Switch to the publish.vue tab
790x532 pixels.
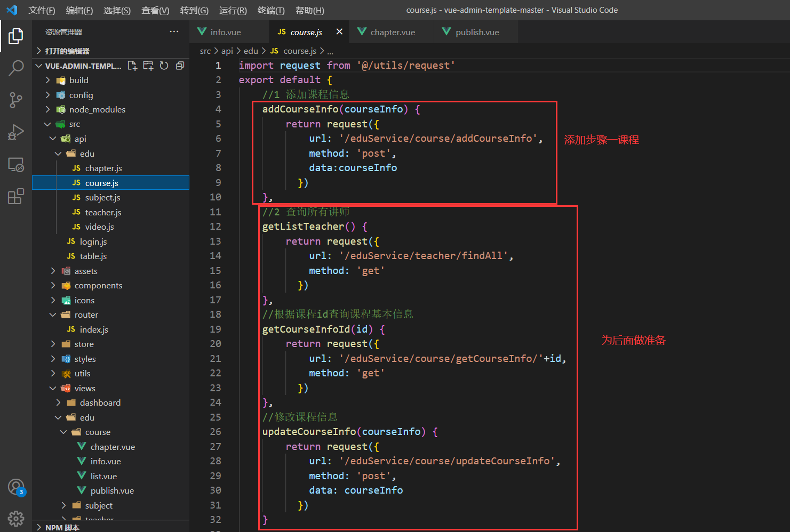point(476,32)
